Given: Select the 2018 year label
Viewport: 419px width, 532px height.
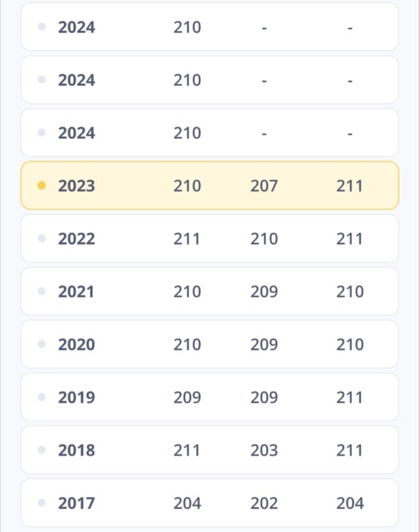Looking at the screenshot, I should 76,450.
